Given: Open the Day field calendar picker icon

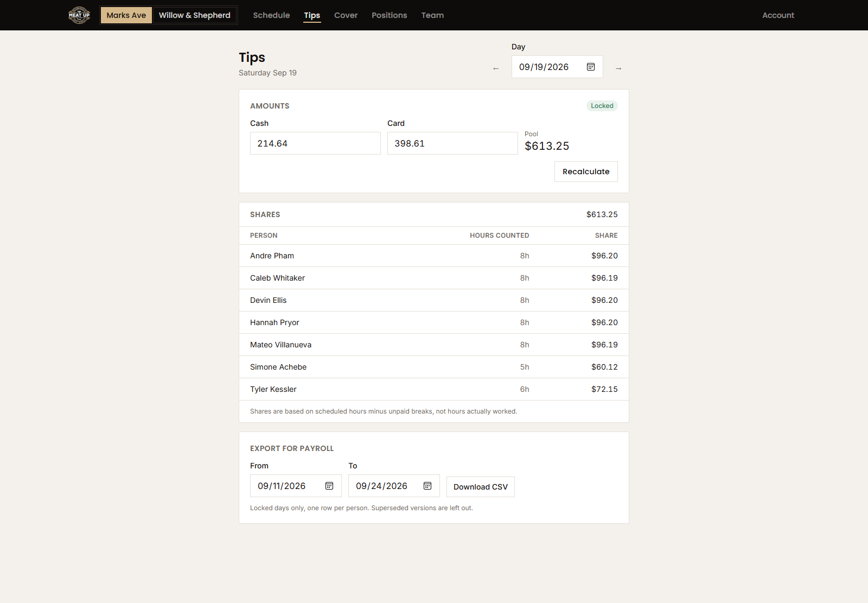Looking at the screenshot, I should click(591, 67).
